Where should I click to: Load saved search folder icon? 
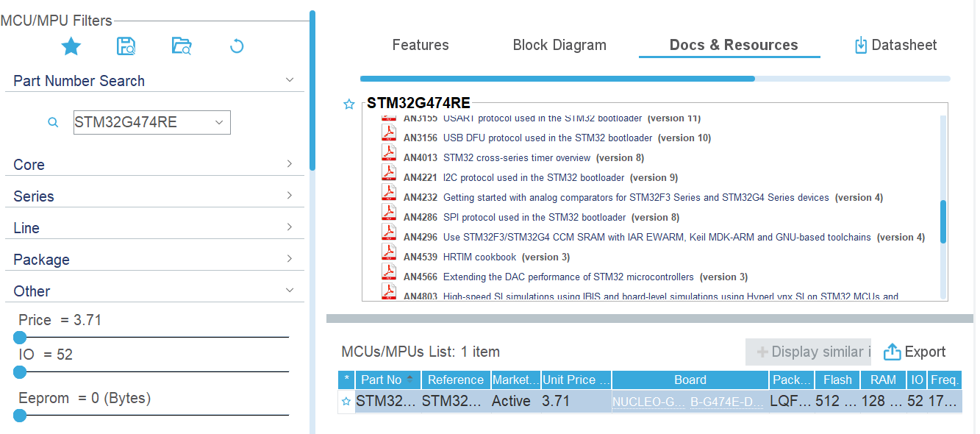(182, 46)
